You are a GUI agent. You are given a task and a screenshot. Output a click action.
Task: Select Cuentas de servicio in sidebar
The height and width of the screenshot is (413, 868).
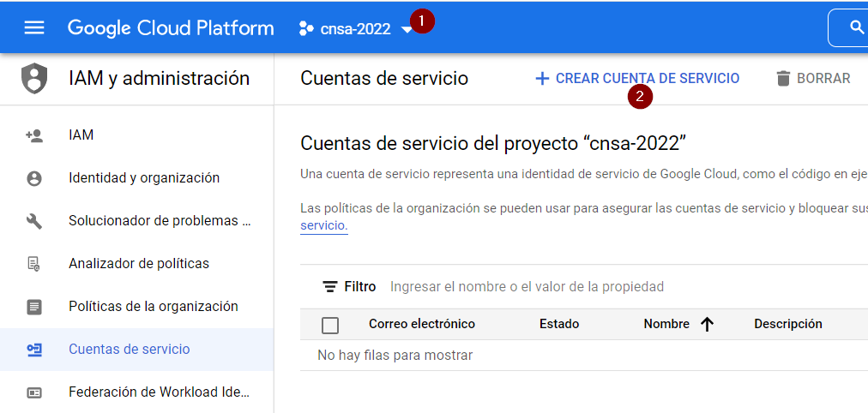click(136, 350)
